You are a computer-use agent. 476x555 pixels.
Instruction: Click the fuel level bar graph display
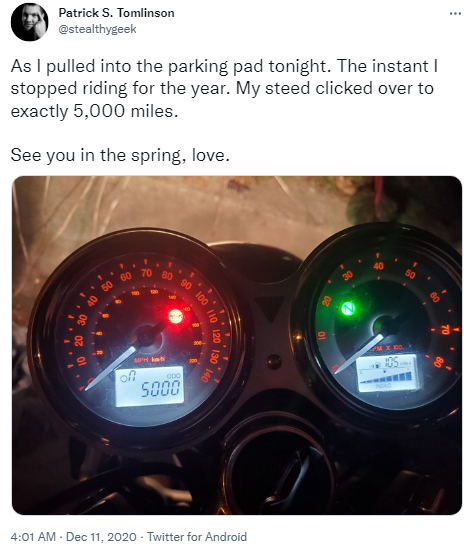pyautogui.click(x=386, y=377)
